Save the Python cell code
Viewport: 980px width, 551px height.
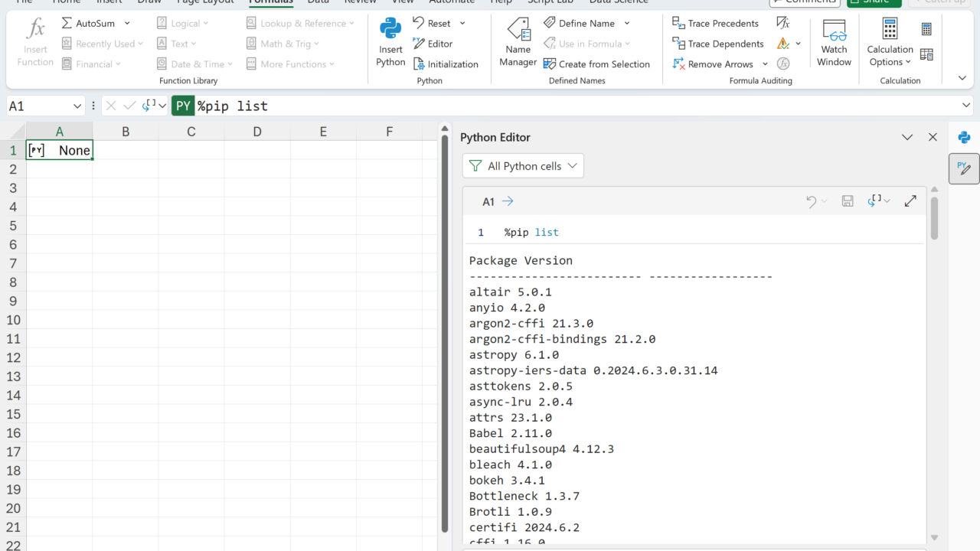(848, 201)
